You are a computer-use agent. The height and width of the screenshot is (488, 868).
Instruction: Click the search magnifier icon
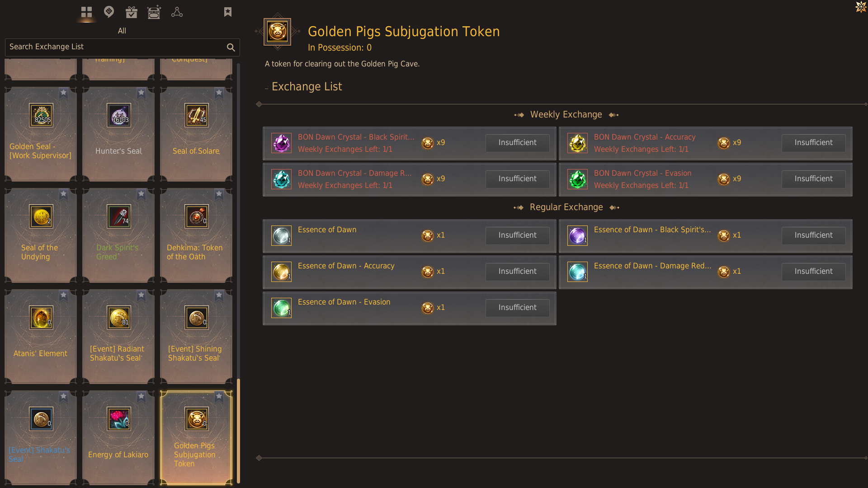(231, 47)
